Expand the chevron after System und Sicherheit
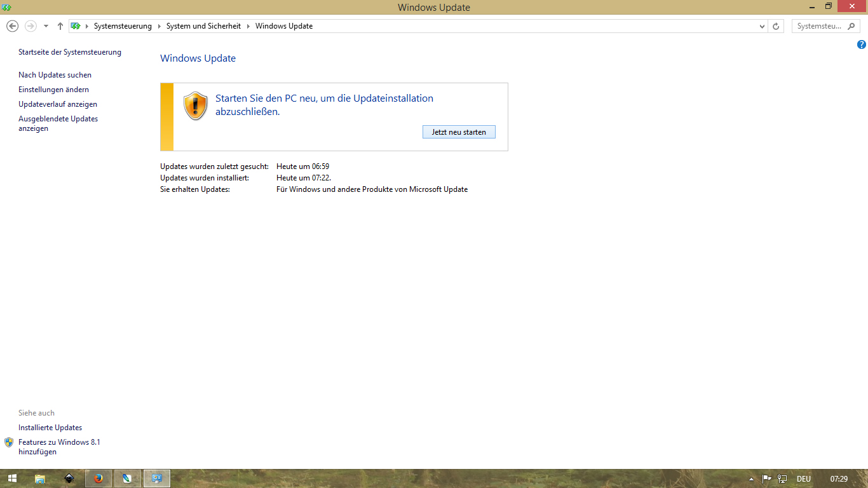Screen dimensions: 868x488 (x=248, y=26)
